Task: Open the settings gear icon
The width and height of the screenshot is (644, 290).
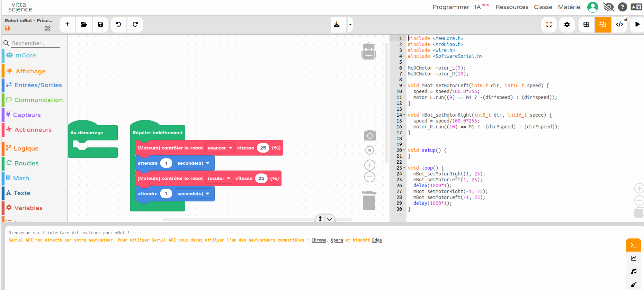Action: coord(567,25)
